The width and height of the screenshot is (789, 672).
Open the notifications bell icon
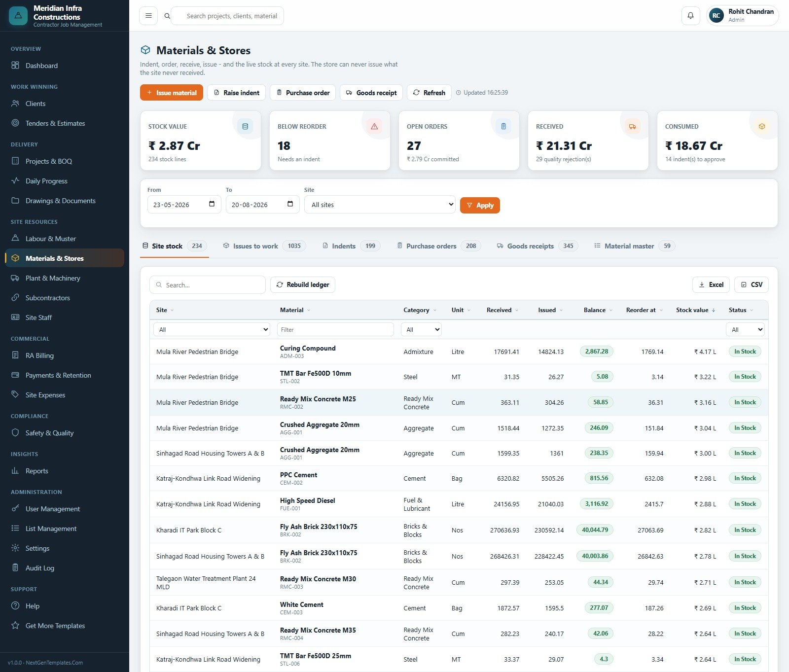coord(690,16)
